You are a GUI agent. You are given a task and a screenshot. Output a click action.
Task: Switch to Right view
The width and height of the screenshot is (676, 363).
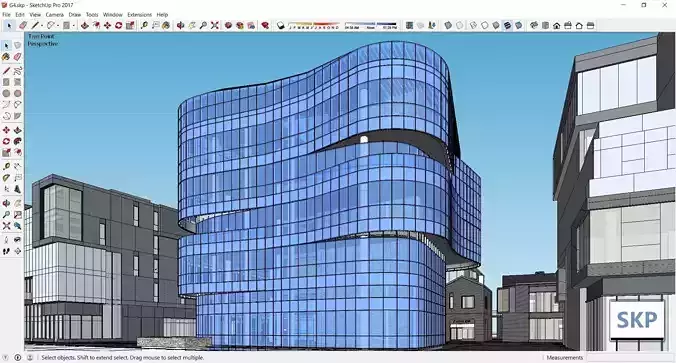tap(568, 26)
